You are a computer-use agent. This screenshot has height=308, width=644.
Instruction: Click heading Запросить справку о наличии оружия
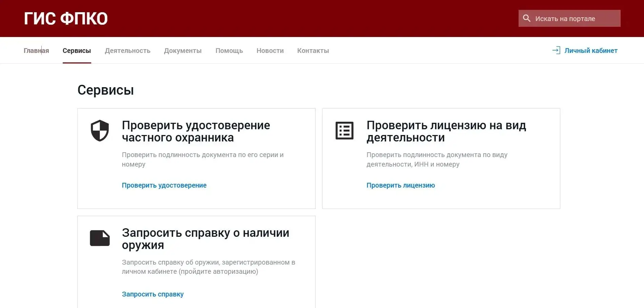205,239
